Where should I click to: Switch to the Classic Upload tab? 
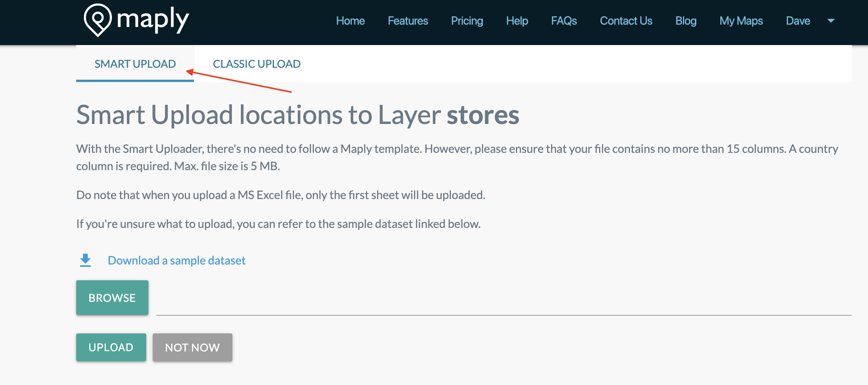tap(257, 64)
